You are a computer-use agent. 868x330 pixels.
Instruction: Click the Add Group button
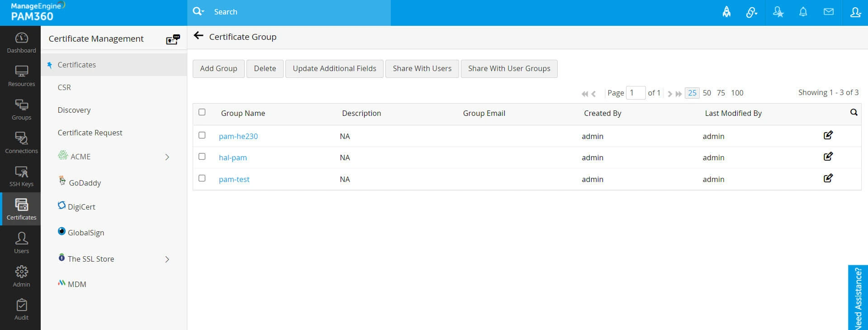[218, 69]
